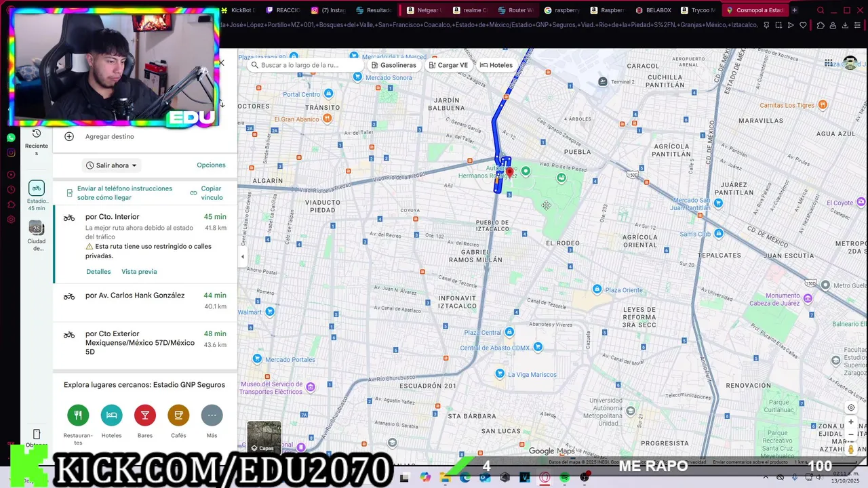
Task: Click the Street View Pegman icon
Action: pos(851,449)
